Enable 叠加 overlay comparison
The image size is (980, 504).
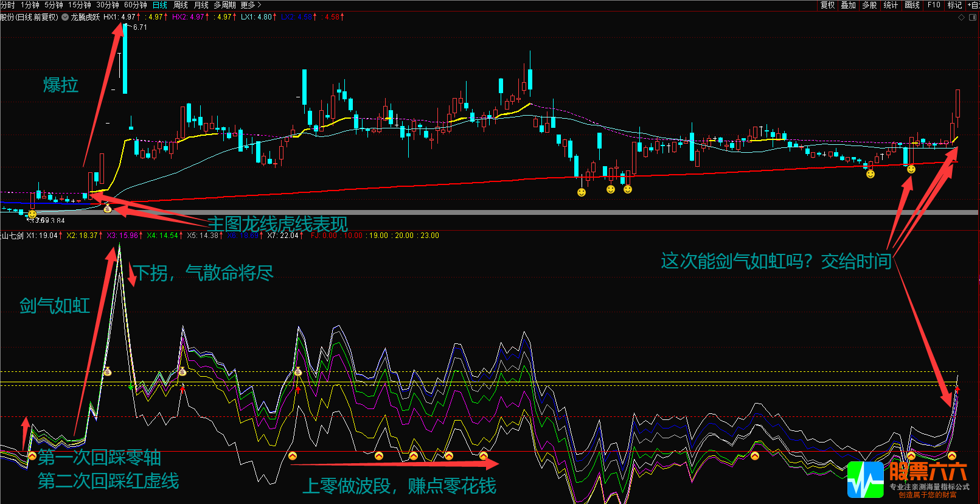click(848, 5)
